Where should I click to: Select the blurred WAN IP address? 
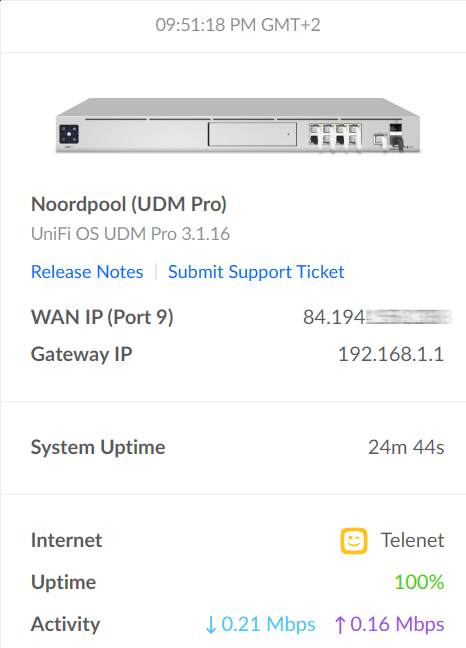coord(377,317)
